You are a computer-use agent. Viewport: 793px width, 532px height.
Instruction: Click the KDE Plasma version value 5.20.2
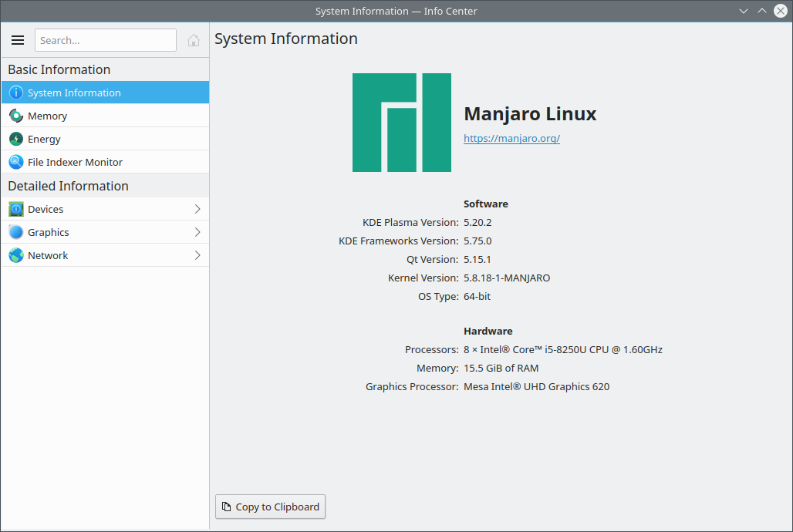477,223
